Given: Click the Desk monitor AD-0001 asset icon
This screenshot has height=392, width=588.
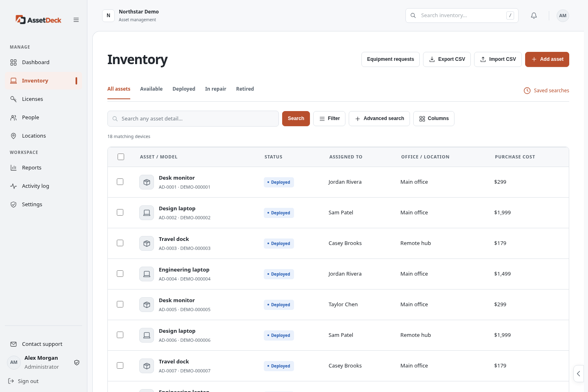Looking at the screenshot, I should click(147, 182).
